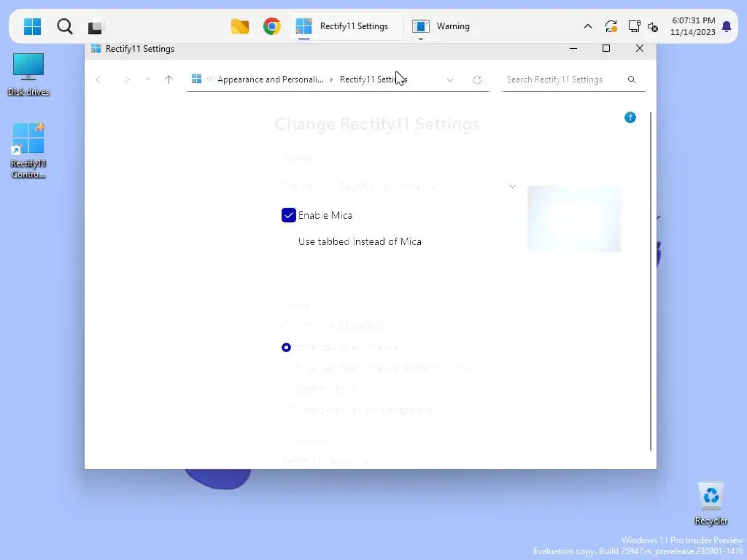This screenshot has width=747, height=560.
Task: Open the Theme selection dropdown
Action: tap(427, 187)
